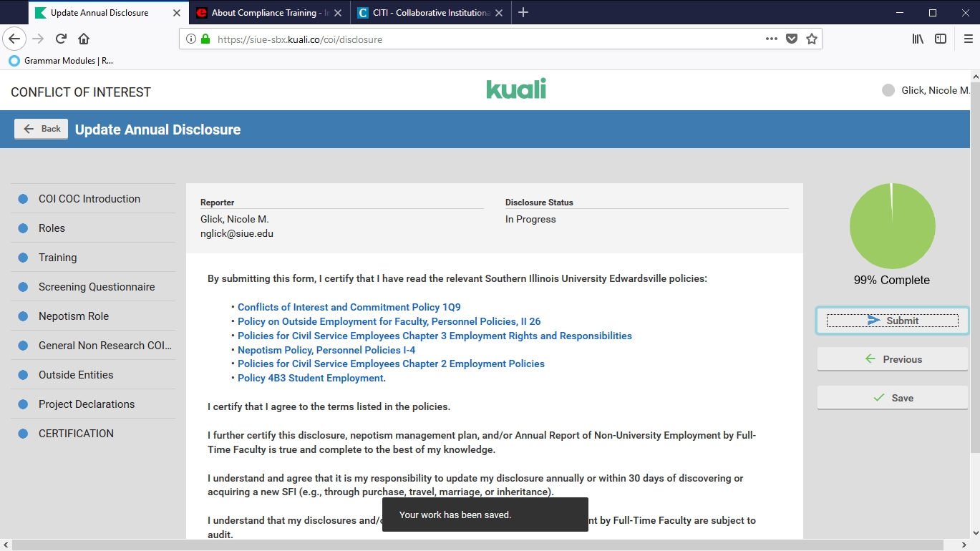Open a new browser tab
The width and height of the screenshot is (980, 551).
click(523, 13)
